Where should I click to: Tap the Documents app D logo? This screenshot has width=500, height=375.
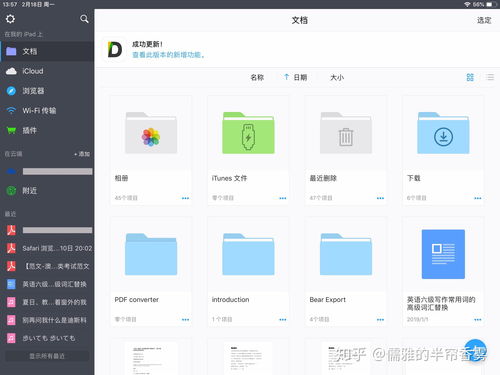click(x=115, y=50)
